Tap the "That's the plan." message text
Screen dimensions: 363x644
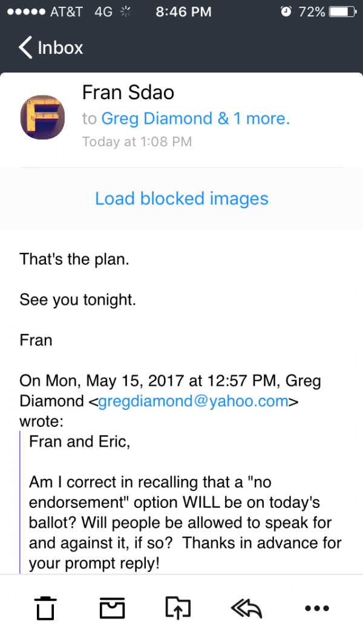(74, 259)
